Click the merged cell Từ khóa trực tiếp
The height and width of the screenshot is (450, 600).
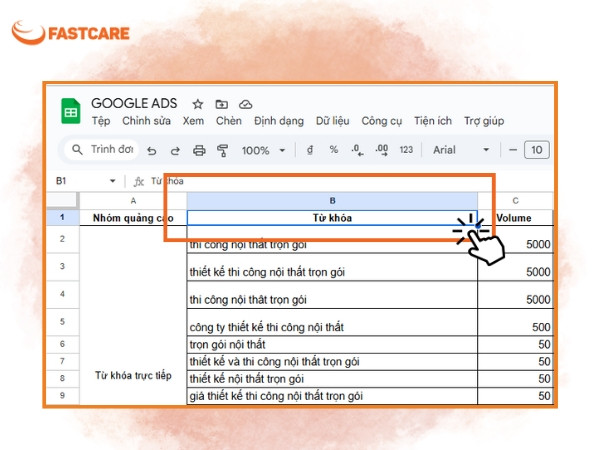133,315
